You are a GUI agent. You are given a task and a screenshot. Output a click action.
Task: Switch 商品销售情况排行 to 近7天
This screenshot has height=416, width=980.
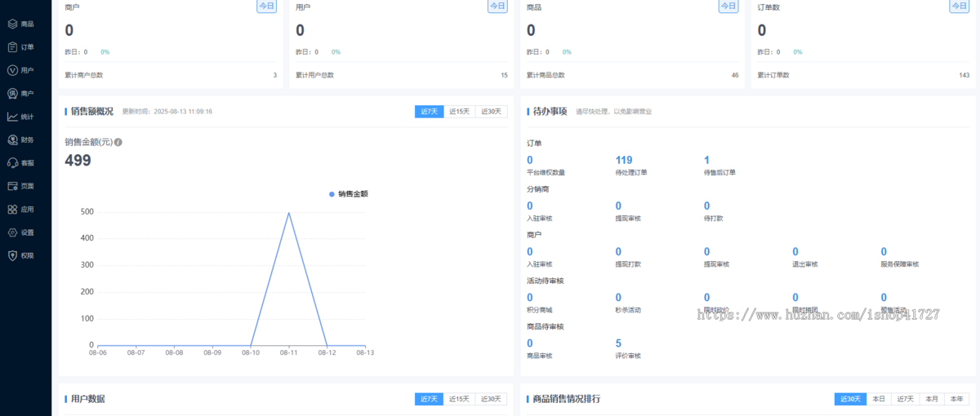pyautogui.click(x=905, y=399)
